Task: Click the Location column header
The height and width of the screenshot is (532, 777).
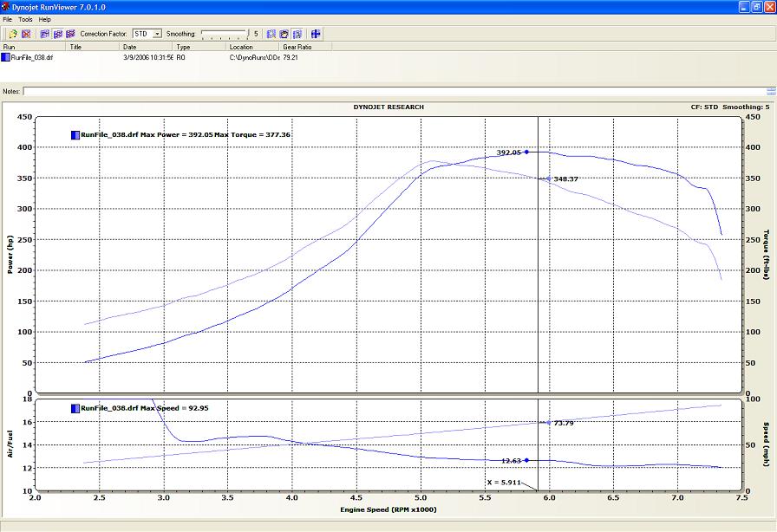Action: pos(241,47)
